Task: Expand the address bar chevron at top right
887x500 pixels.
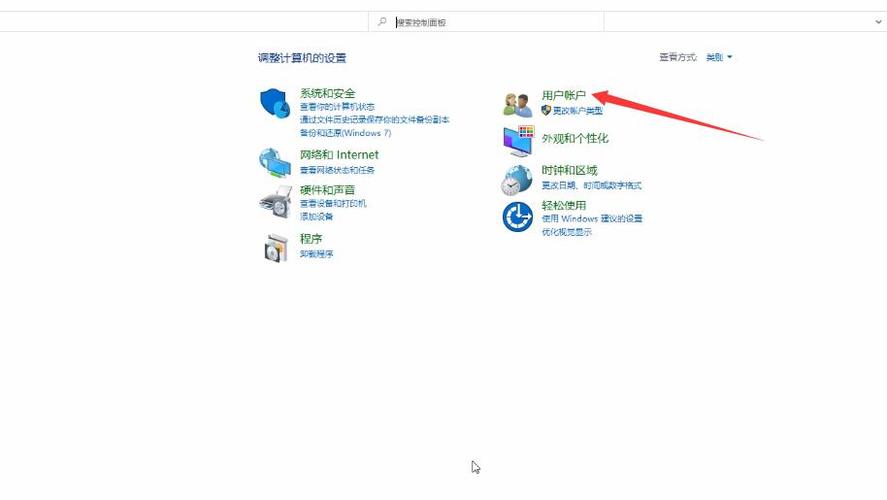Action: point(878,21)
